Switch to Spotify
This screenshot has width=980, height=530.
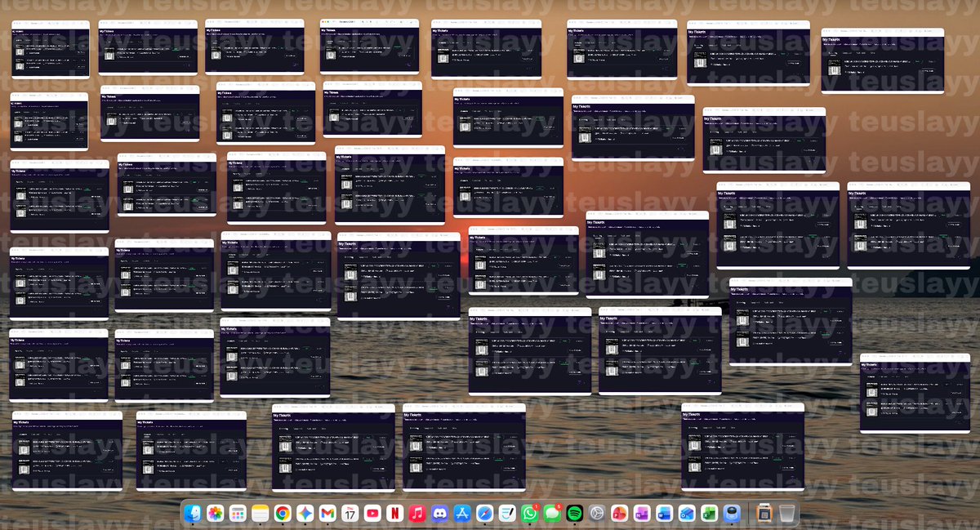[574, 513]
